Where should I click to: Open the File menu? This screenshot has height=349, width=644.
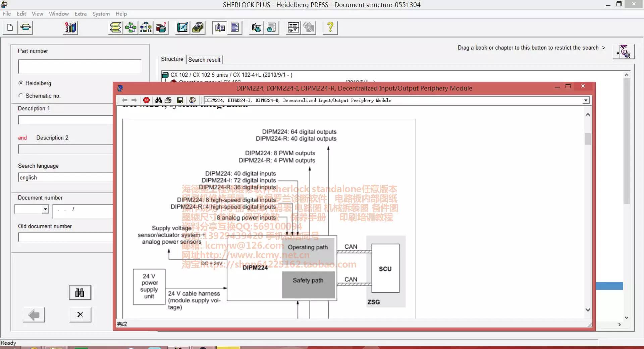pyautogui.click(x=7, y=14)
